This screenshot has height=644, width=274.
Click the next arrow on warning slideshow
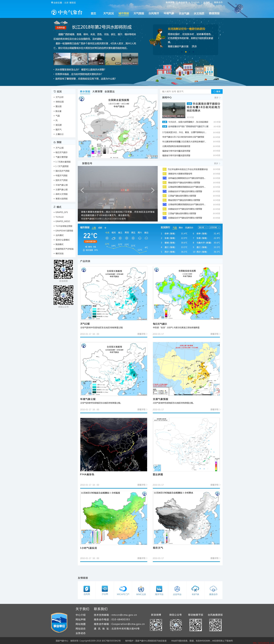click(x=153, y=190)
